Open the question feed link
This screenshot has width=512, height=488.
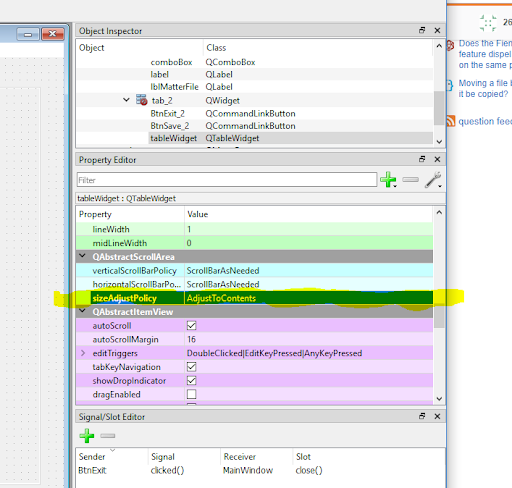(485, 121)
